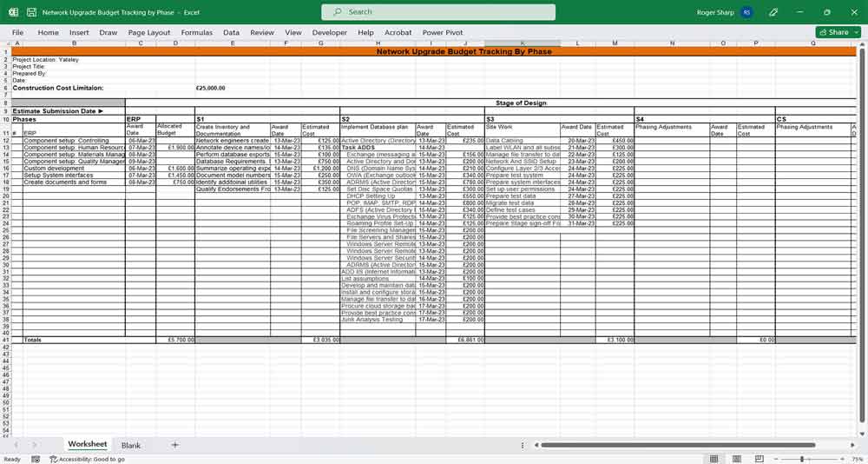Open the Home ribbon tab
Viewport: 868px width, 464px height.
click(x=48, y=33)
